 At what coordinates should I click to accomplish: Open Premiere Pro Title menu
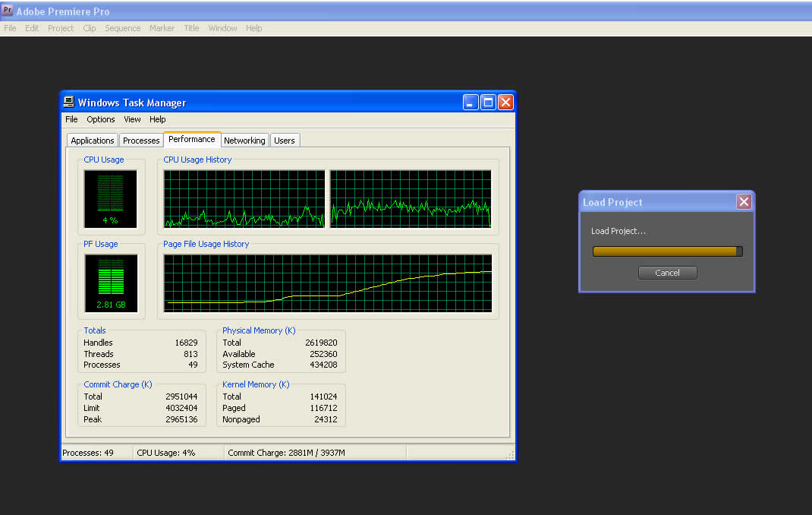(191, 28)
